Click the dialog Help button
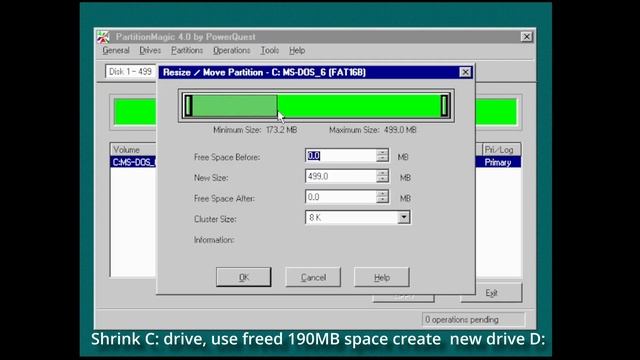 (x=382, y=277)
